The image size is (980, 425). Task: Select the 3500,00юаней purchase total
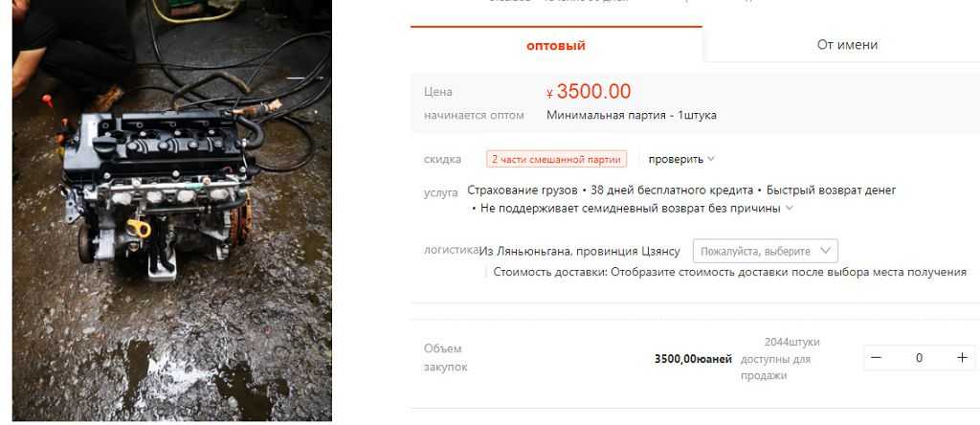pyautogui.click(x=693, y=359)
